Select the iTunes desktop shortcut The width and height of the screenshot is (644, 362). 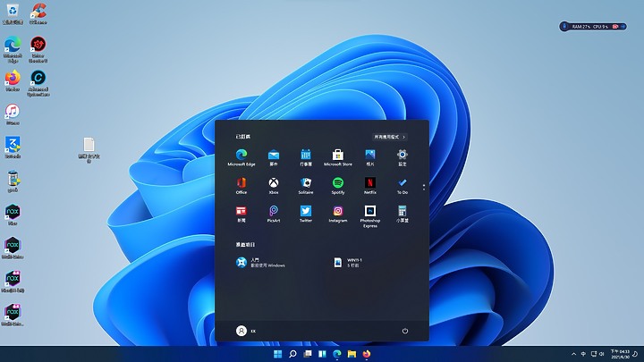tap(13, 114)
